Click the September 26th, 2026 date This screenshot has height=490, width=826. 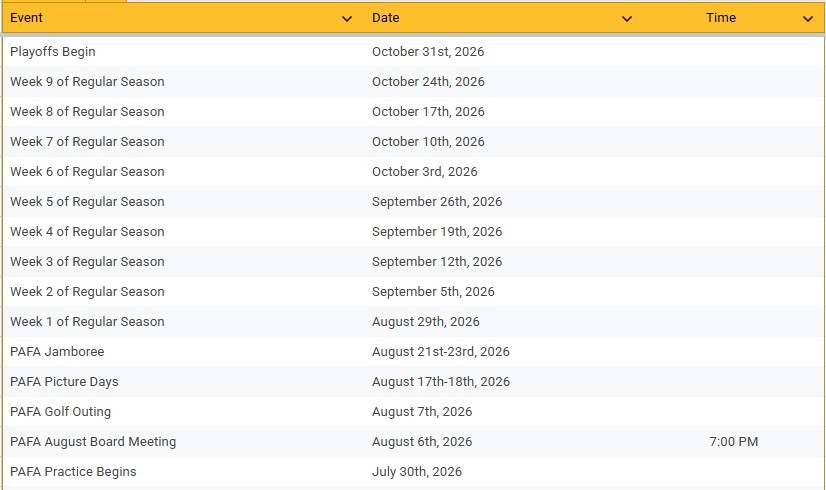(437, 202)
